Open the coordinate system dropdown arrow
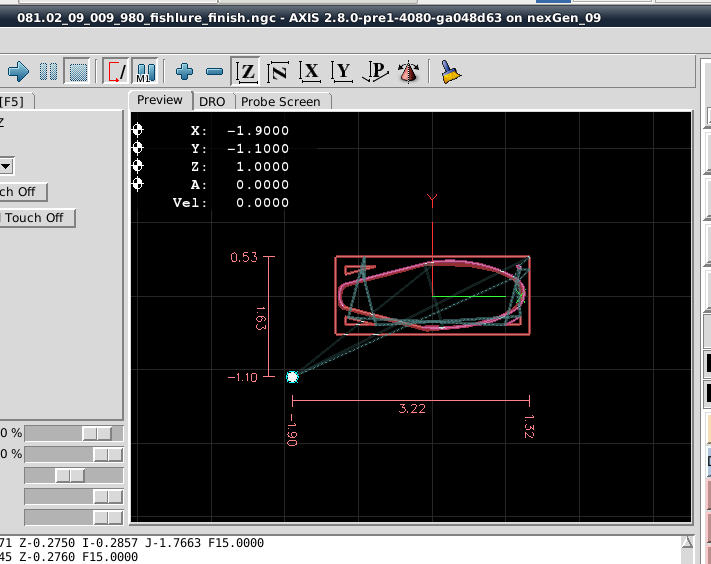The width and height of the screenshot is (711, 564). coord(6,165)
